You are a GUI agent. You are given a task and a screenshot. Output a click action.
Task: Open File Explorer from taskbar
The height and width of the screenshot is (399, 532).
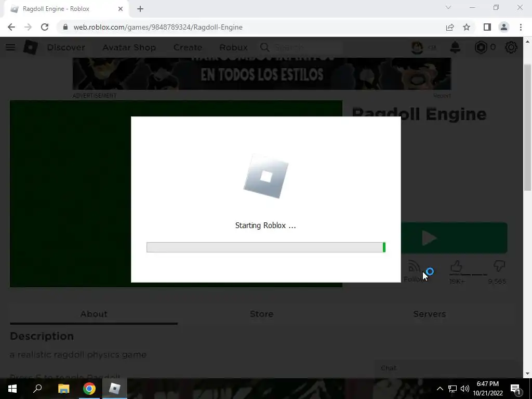[63, 389]
